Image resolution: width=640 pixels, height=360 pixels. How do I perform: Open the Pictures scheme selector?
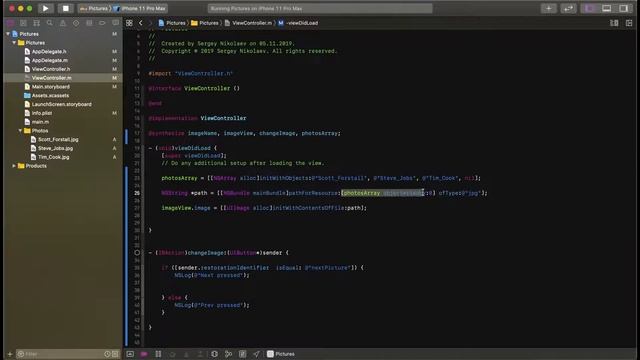94,9
